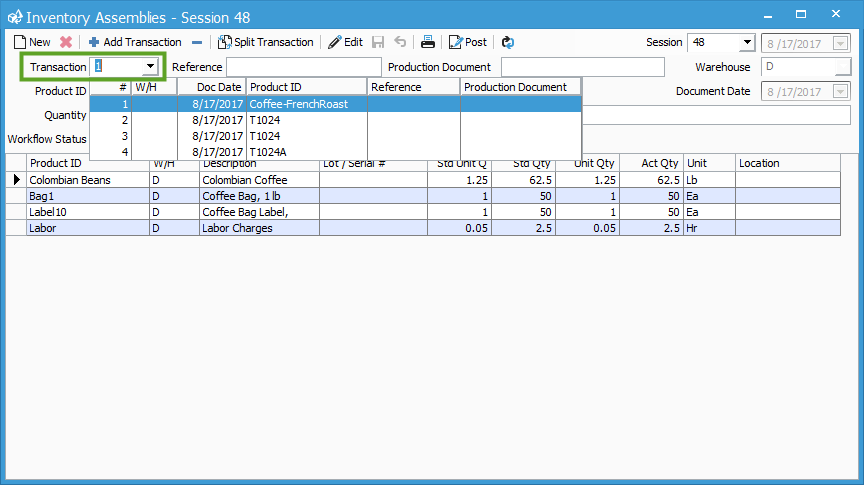Click the Print icon
Viewport: 864px width, 485px height.
(428, 42)
